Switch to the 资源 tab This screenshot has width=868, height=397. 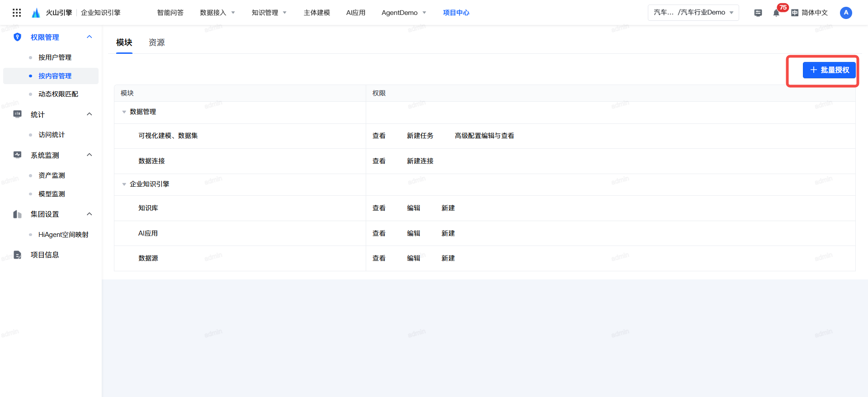click(x=156, y=43)
